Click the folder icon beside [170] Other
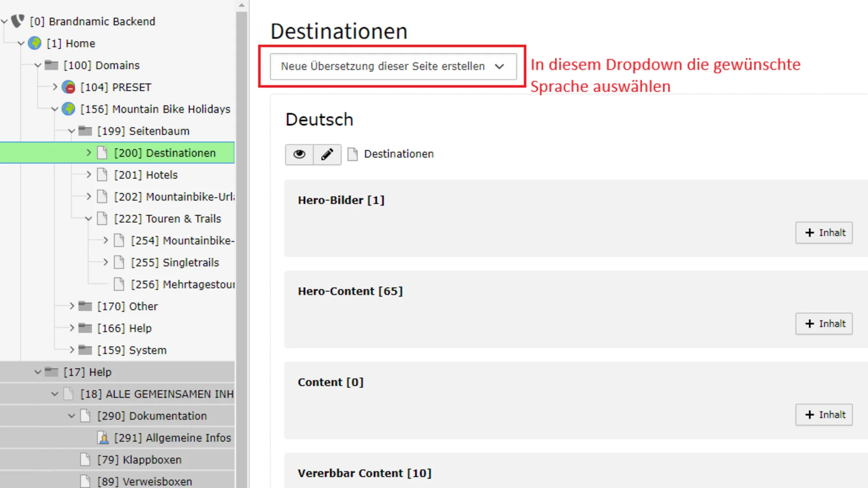The width and height of the screenshot is (868, 488). pos(85,306)
